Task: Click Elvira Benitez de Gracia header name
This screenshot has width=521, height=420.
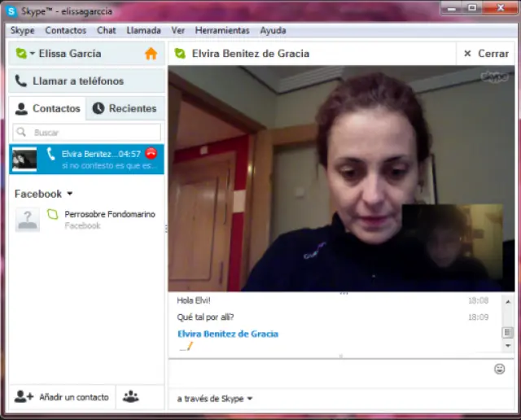Action: (251, 54)
